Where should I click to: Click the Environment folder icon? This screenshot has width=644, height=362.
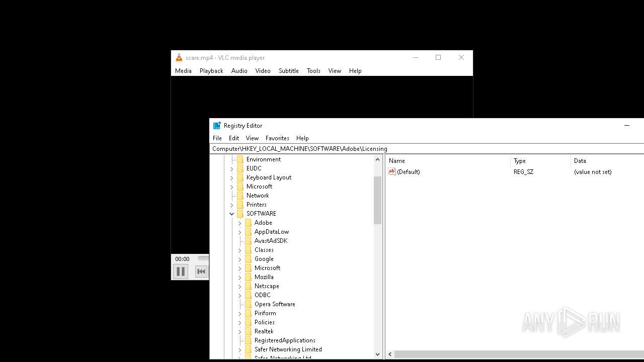(240, 159)
